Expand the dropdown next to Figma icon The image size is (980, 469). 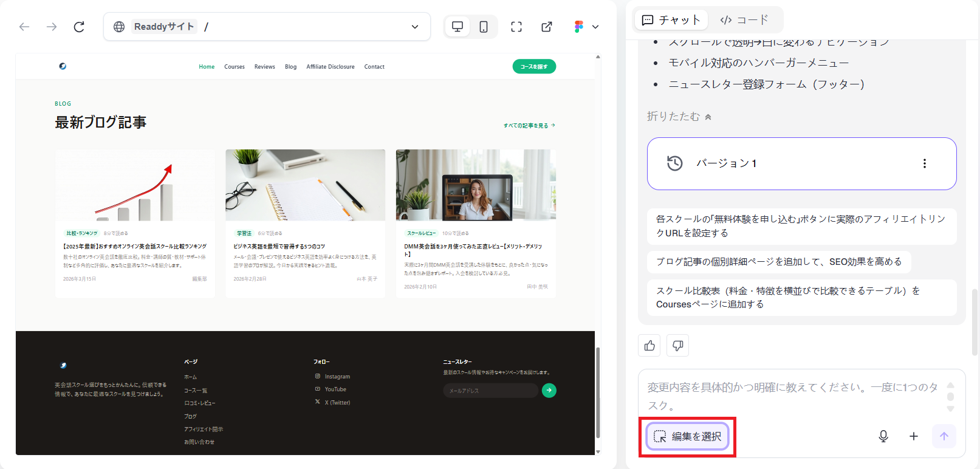click(595, 27)
